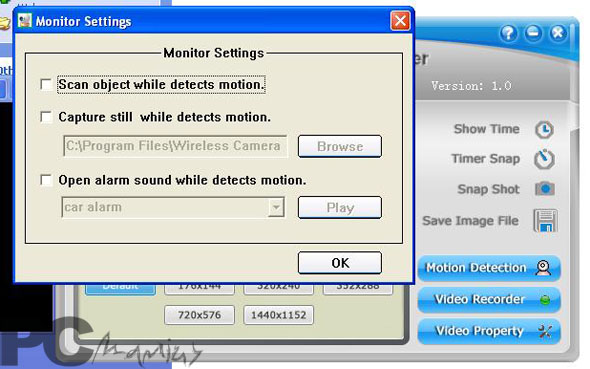This screenshot has width=590, height=369.
Task: Select the 720x576 resolution button
Action: pos(199,315)
